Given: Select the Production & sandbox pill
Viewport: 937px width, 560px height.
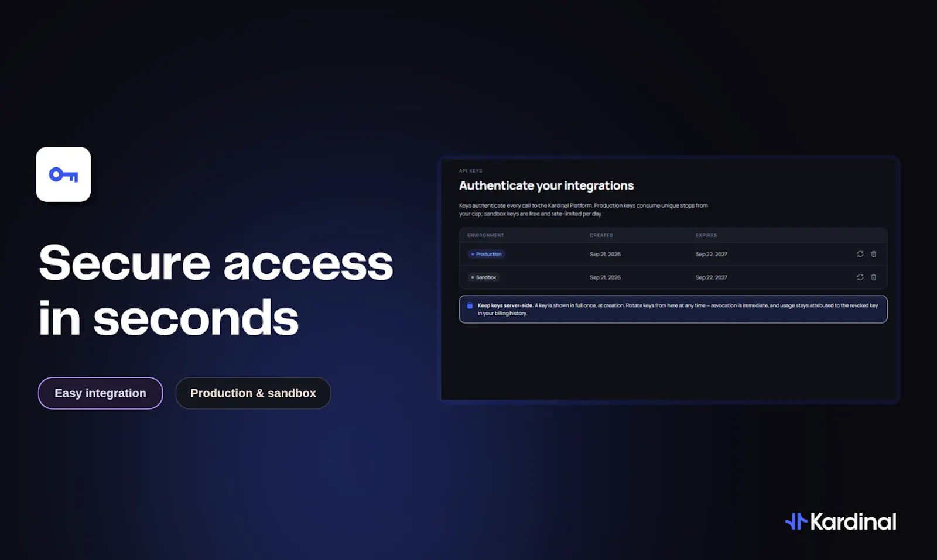Looking at the screenshot, I should point(253,393).
